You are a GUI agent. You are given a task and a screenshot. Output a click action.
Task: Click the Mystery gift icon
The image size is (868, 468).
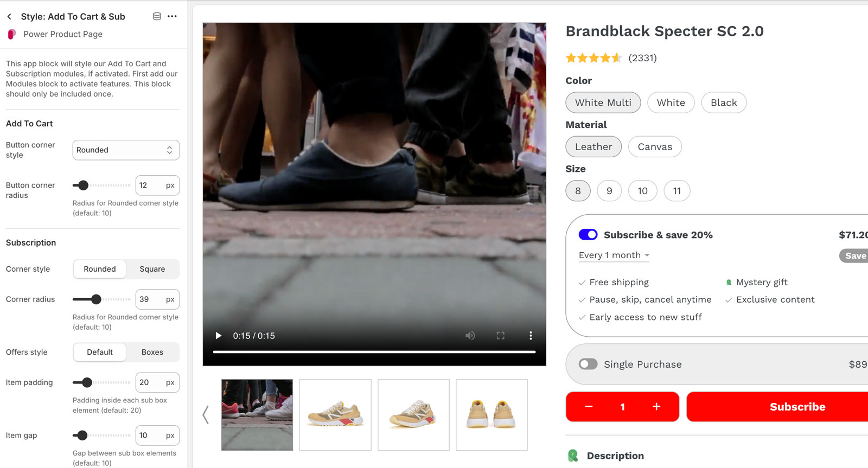pos(729,283)
